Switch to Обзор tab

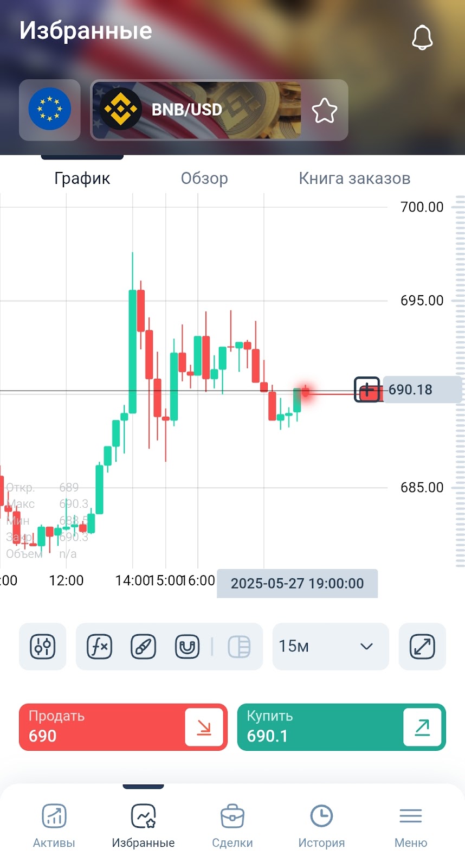204,178
